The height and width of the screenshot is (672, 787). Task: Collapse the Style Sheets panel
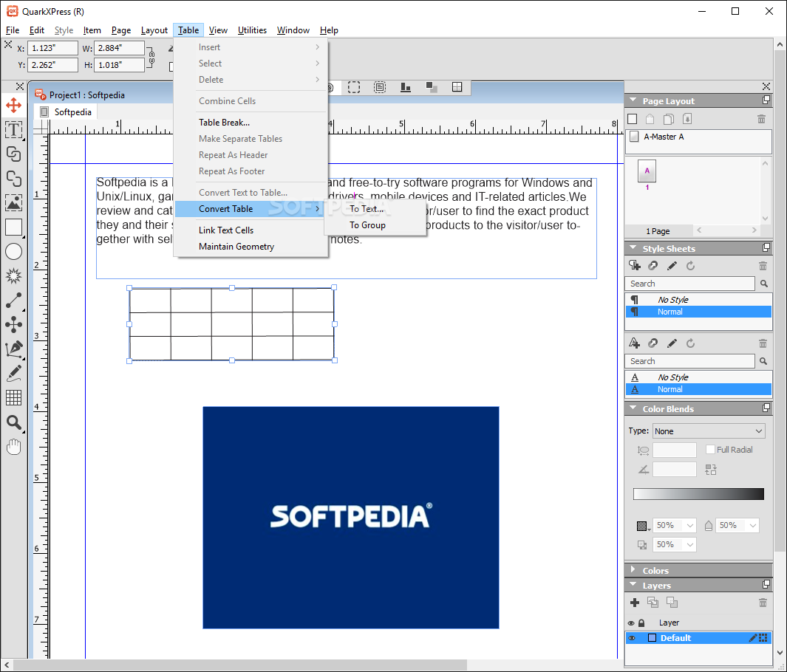[x=633, y=248]
